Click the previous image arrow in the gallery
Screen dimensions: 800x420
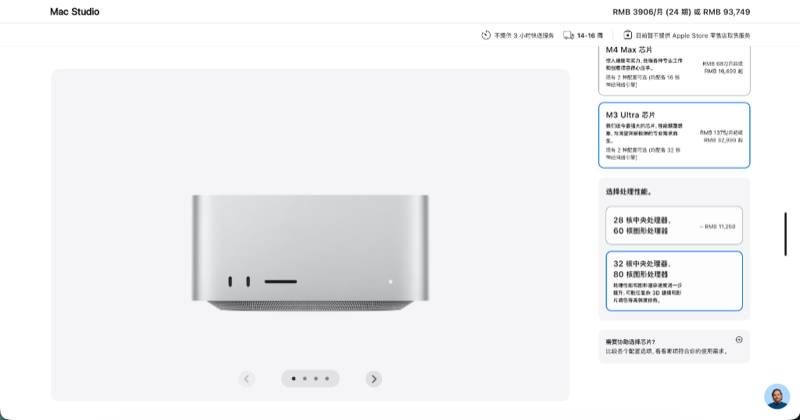tap(247, 379)
